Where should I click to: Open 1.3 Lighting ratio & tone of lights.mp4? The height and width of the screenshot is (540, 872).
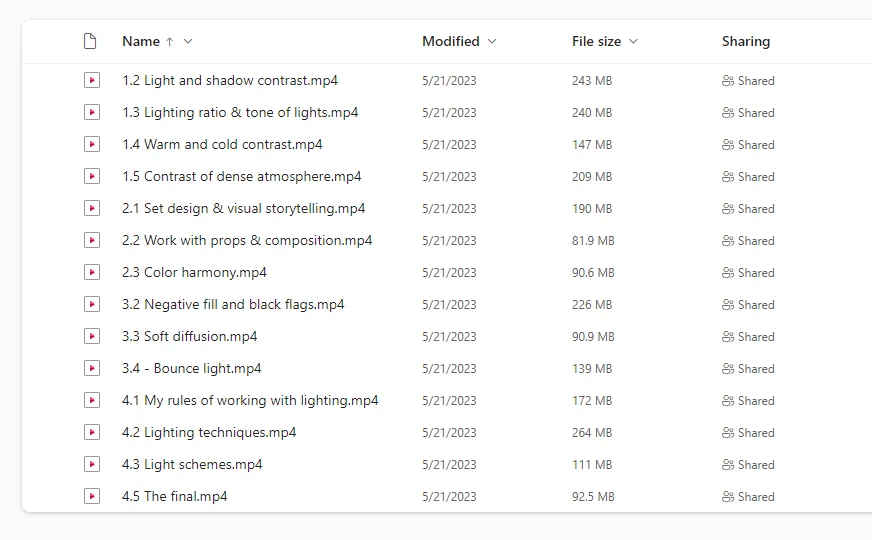[240, 113]
